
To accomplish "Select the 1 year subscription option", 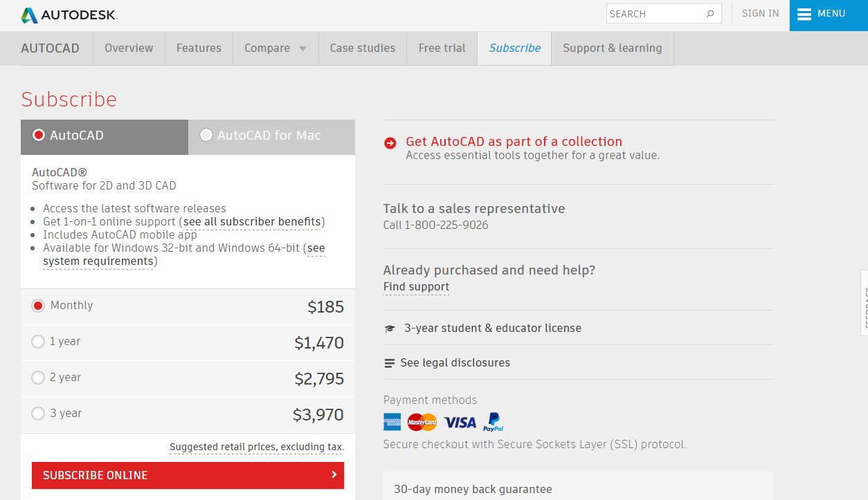I will (38, 342).
